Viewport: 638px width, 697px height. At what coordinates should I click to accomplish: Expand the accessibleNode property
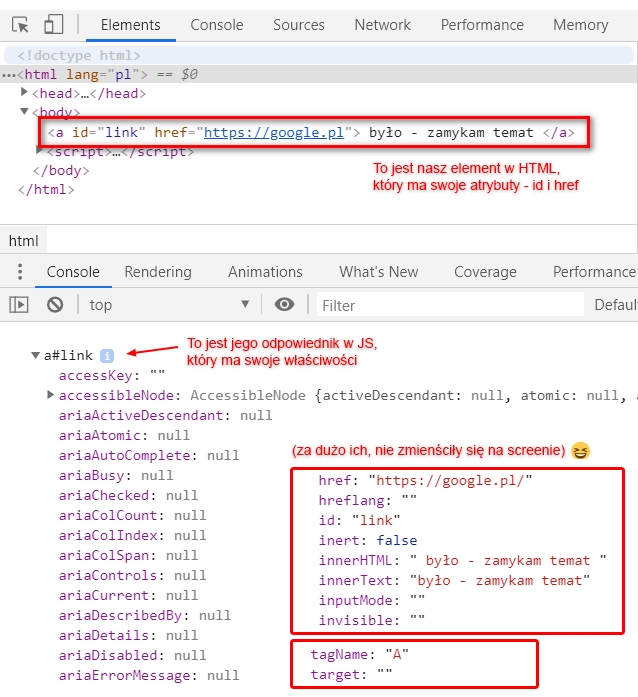pos(51,396)
